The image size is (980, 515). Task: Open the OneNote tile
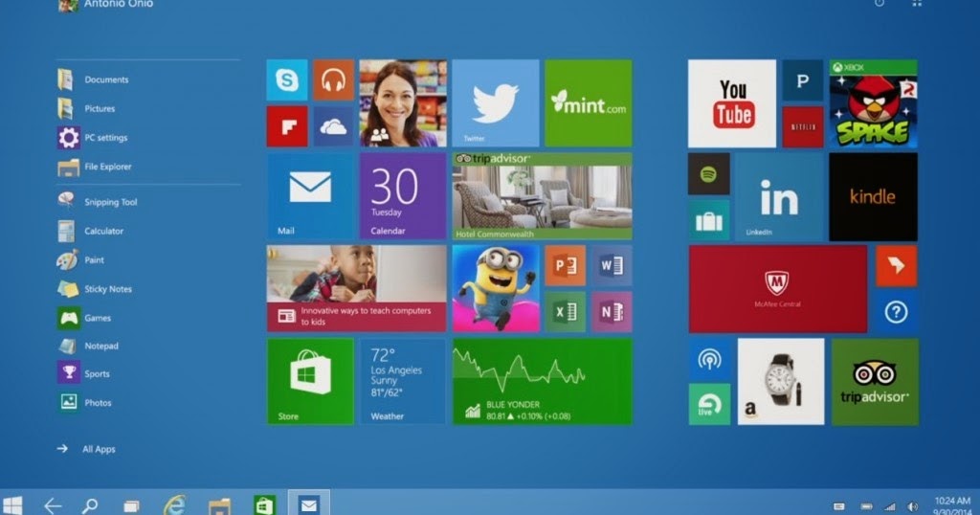pos(612,311)
